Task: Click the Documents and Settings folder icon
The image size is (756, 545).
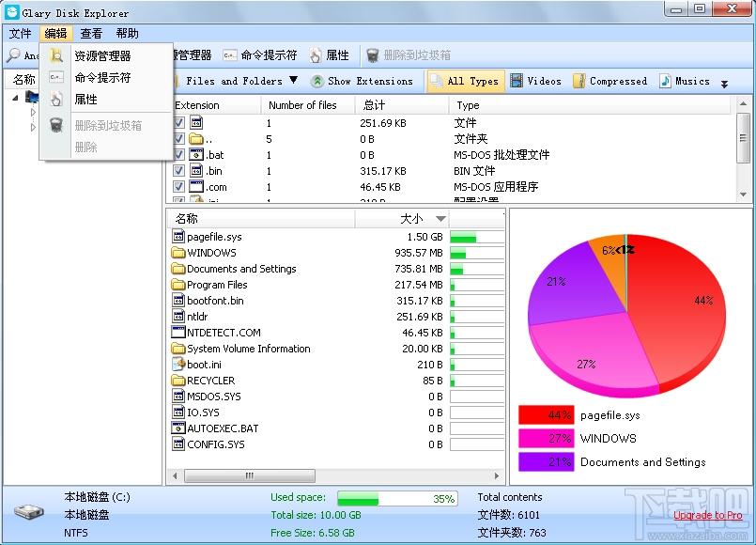Action: tap(178, 268)
